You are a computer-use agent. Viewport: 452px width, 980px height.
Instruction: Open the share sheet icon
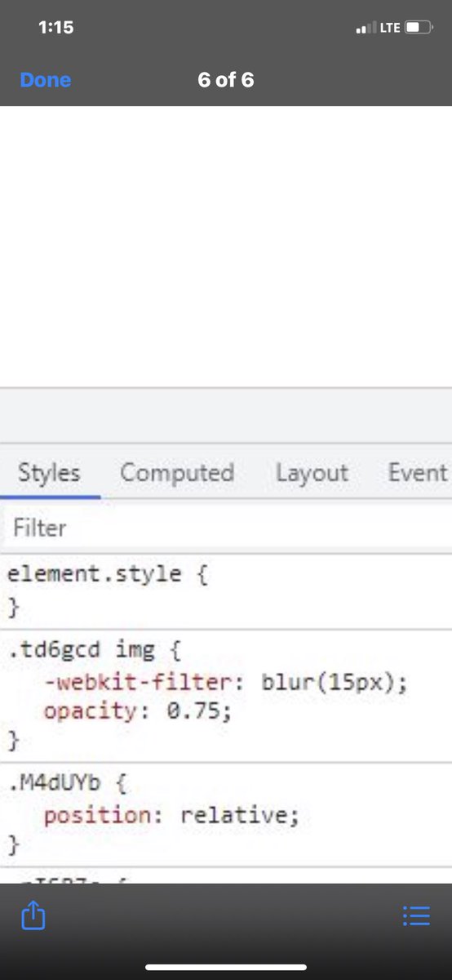pos(33,916)
